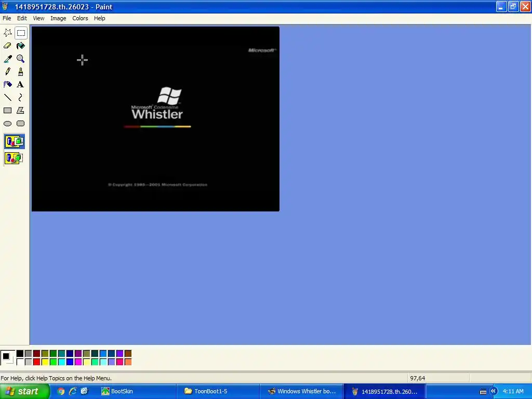
Task: Select white palette color
Action: click(x=20, y=362)
